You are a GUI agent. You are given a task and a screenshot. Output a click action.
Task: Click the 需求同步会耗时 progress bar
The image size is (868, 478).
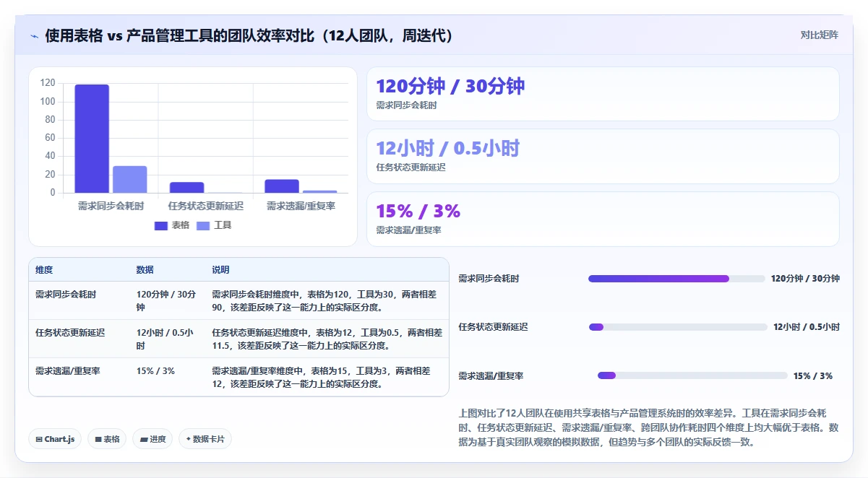(676, 279)
